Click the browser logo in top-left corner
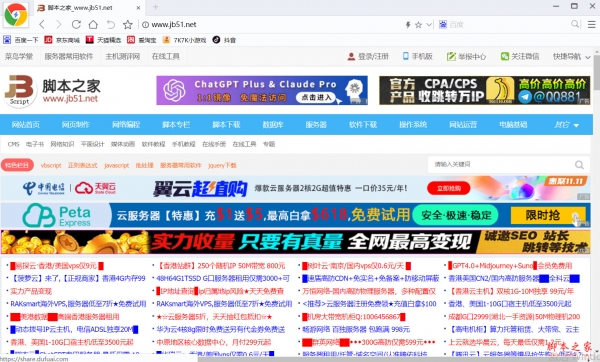600x362 pixels. pyautogui.click(x=16, y=15)
